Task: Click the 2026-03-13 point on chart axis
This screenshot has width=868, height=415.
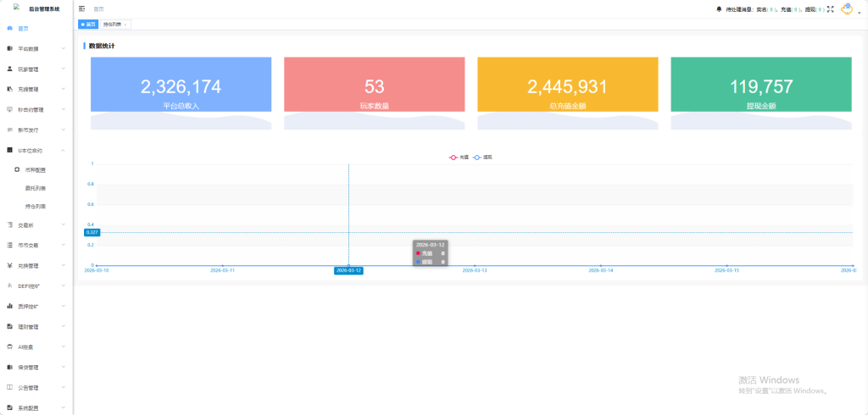Action: 475,270
